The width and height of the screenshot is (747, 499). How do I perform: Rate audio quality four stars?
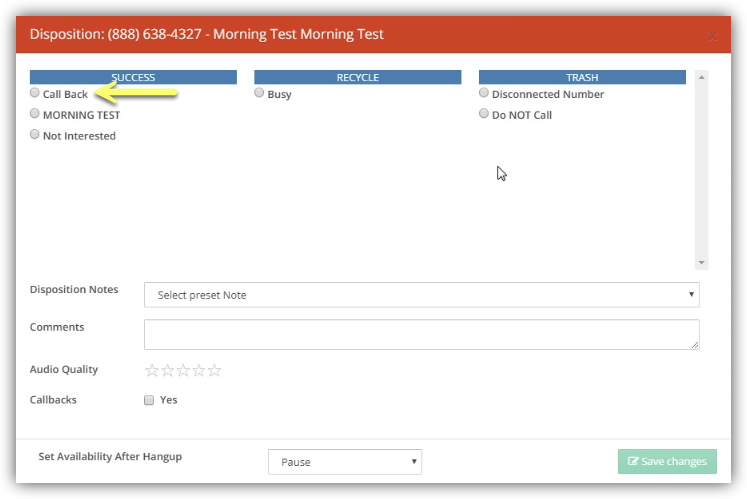click(199, 371)
